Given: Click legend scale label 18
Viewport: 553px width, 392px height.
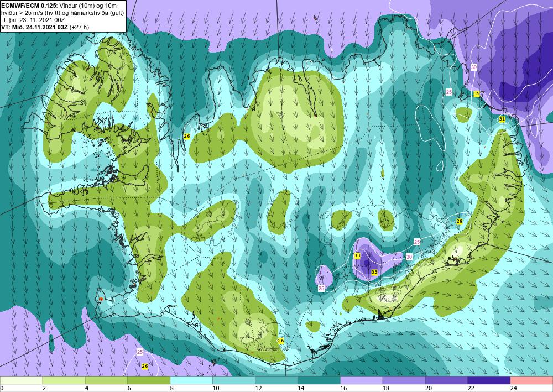Looking at the screenshot, I should 386,388.
